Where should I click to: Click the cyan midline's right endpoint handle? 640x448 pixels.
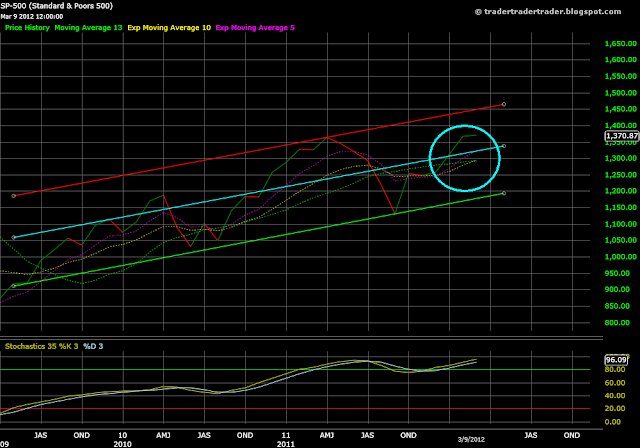pos(504,146)
